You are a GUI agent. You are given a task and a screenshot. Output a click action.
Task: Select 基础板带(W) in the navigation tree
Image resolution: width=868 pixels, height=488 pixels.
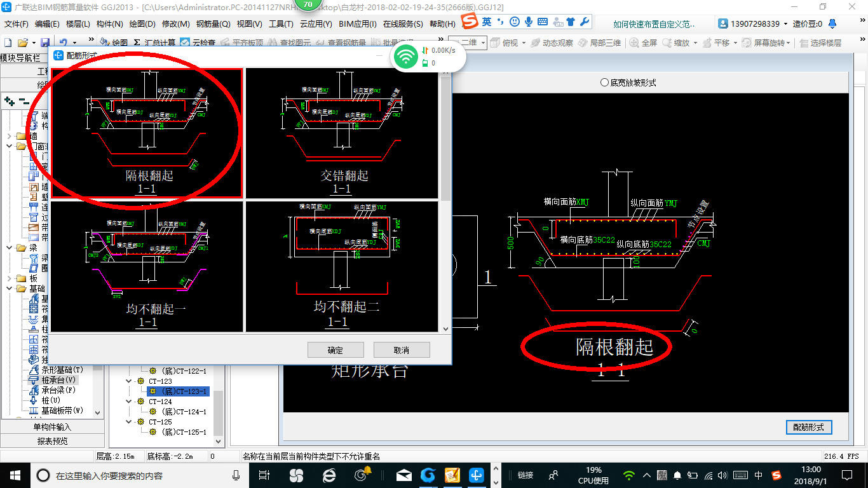pos(57,410)
